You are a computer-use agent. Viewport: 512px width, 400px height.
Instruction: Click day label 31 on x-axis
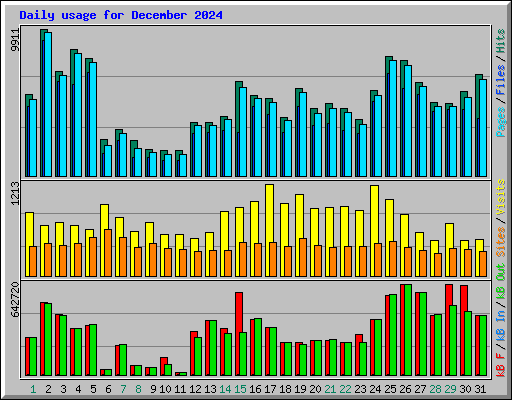[480, 389]
